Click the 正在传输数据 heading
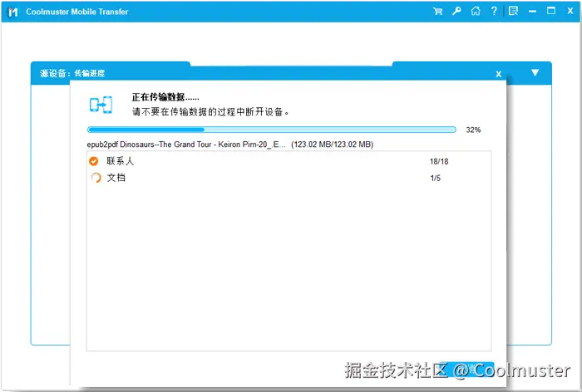 coord(165,97)
